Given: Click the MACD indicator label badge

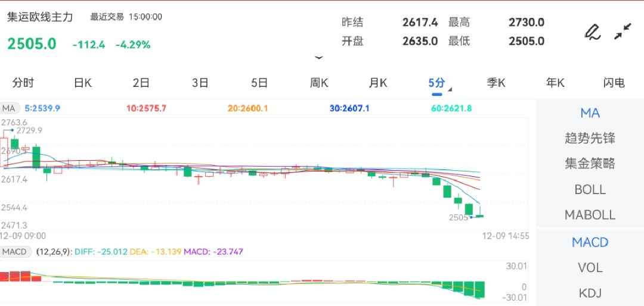Looking at the screenshot, I should point(14,252).
